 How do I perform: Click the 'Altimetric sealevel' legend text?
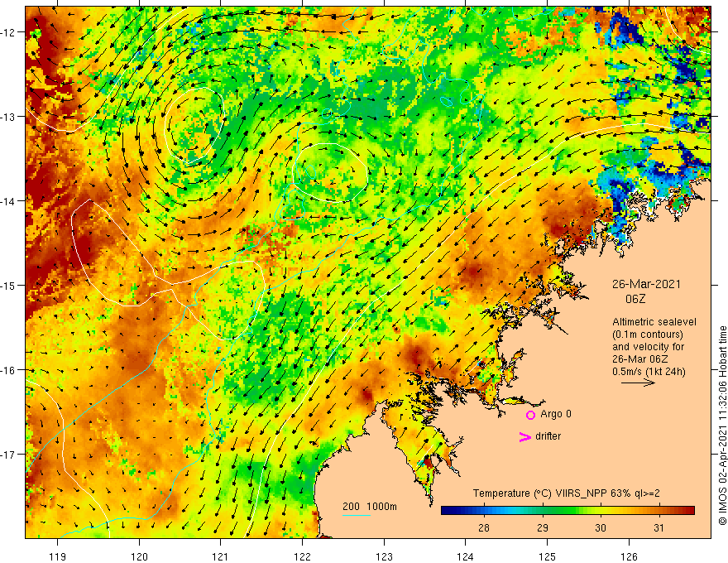pos(654,322)
